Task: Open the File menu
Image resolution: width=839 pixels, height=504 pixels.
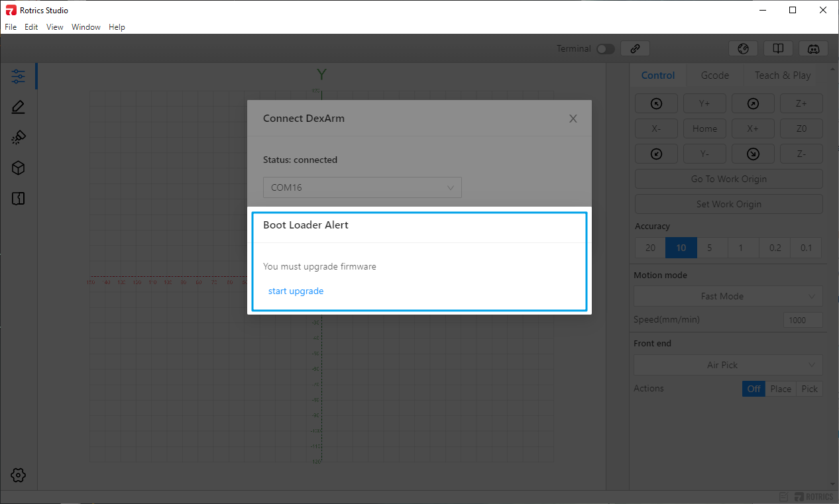Action: [x=11, y=27]
